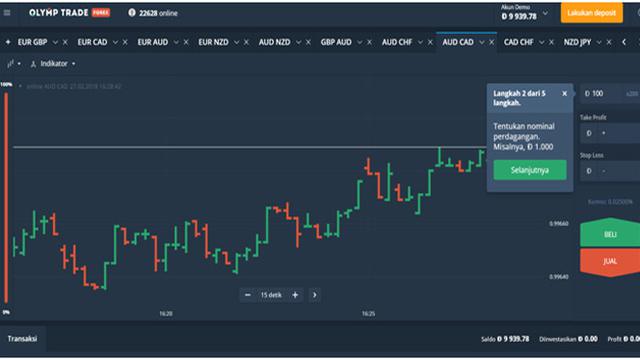Switch to the EUR CAD tab
640x360 pixels.
point(92,42)
